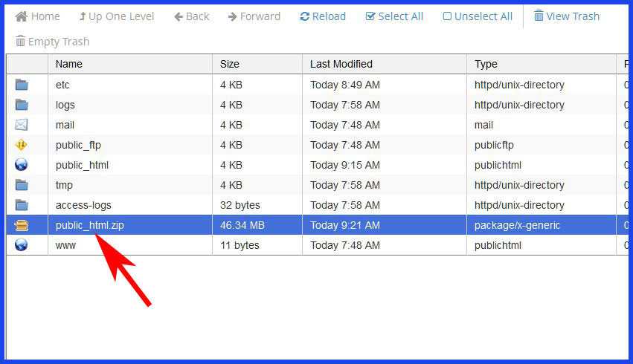
Task: Click the public_html.zip archive icon
Action: (22, 225)
